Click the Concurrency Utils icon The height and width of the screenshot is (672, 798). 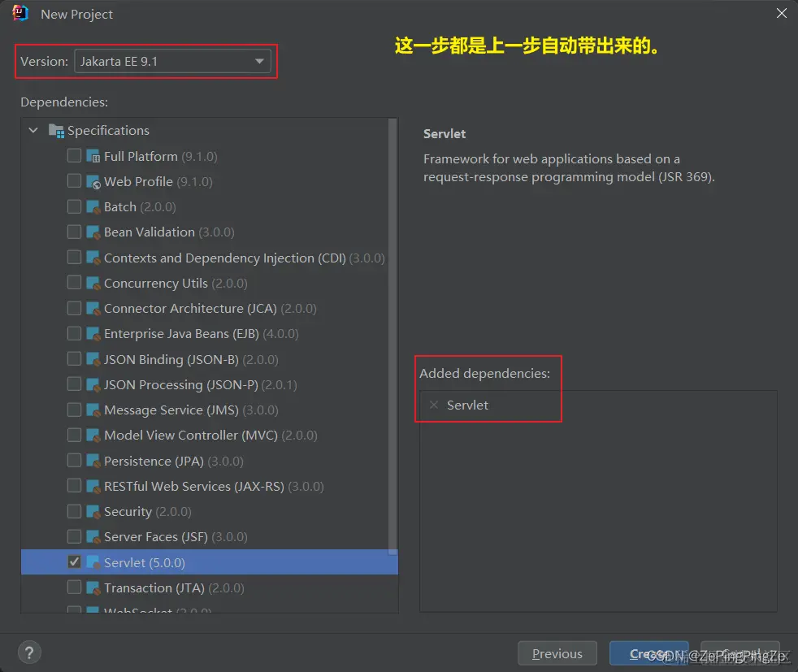[x=93, y=284]
